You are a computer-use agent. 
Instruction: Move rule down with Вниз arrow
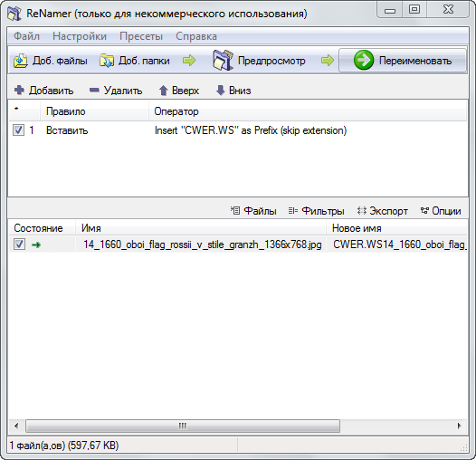click(221, 91)
